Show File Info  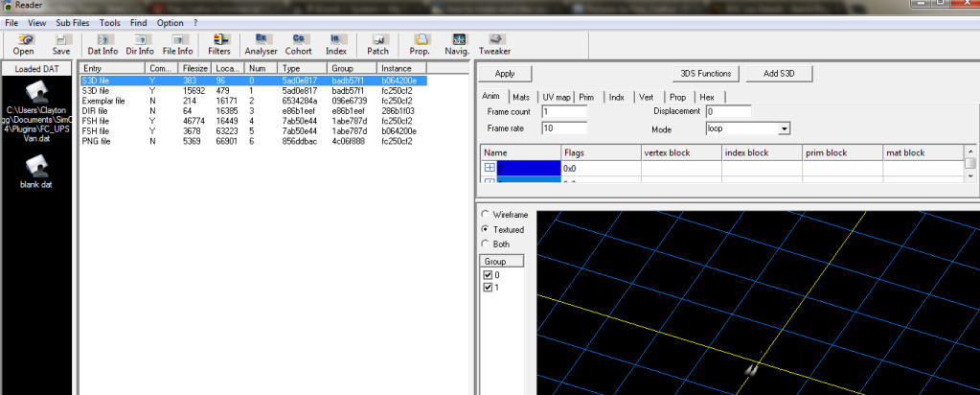click(177, 44)
